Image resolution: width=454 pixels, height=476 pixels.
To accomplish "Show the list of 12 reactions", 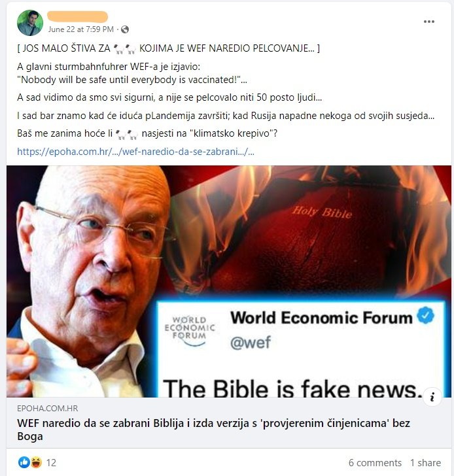I will pyautogui.click(x=51, y=463).
